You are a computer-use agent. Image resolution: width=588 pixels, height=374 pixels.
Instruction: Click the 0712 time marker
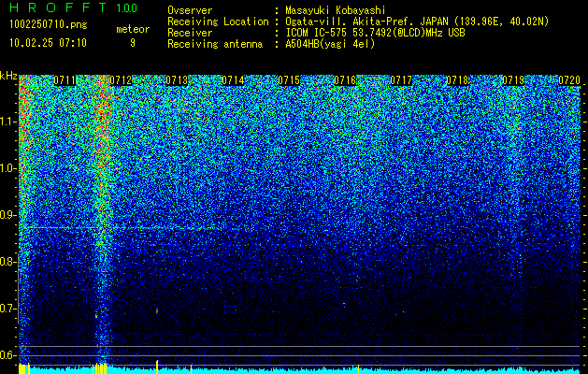pos(121,80)
